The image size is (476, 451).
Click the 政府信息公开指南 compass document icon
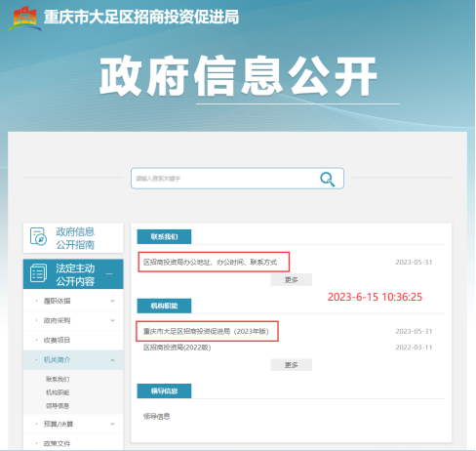38,236
